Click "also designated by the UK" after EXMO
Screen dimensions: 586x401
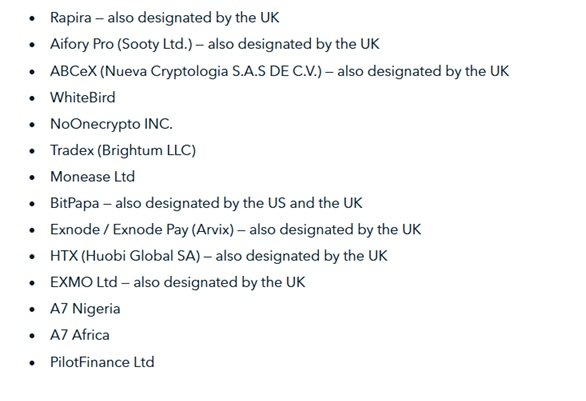pos(219,282)
